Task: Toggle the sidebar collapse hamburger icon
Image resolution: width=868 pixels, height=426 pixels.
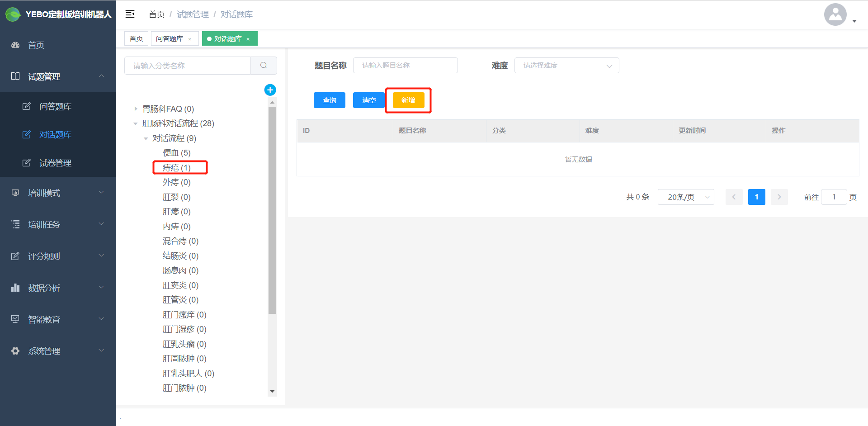Action: click(x=130, y=14)
